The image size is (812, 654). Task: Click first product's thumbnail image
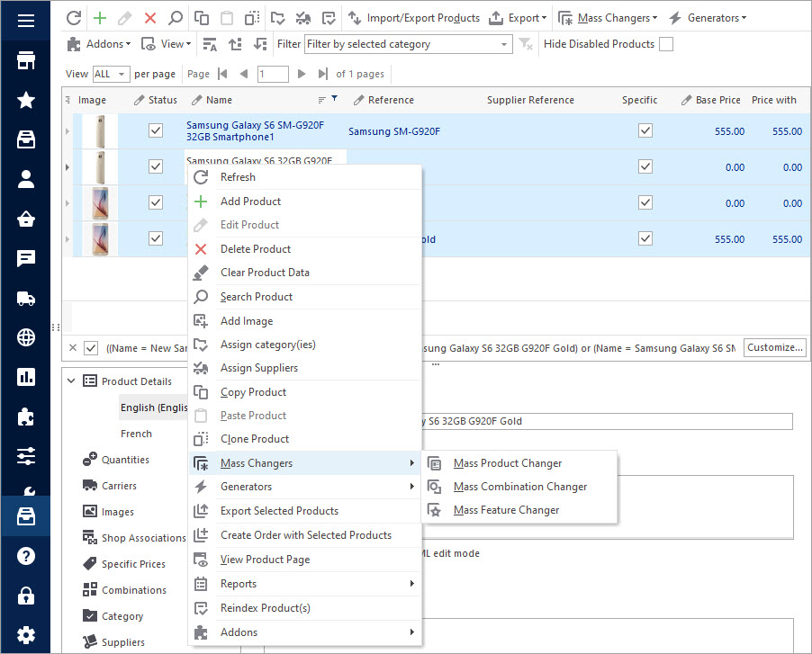point(100,131)
